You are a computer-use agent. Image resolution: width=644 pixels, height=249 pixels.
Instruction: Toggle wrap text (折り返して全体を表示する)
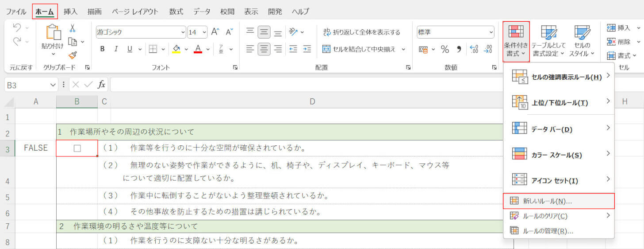[361, 32]
